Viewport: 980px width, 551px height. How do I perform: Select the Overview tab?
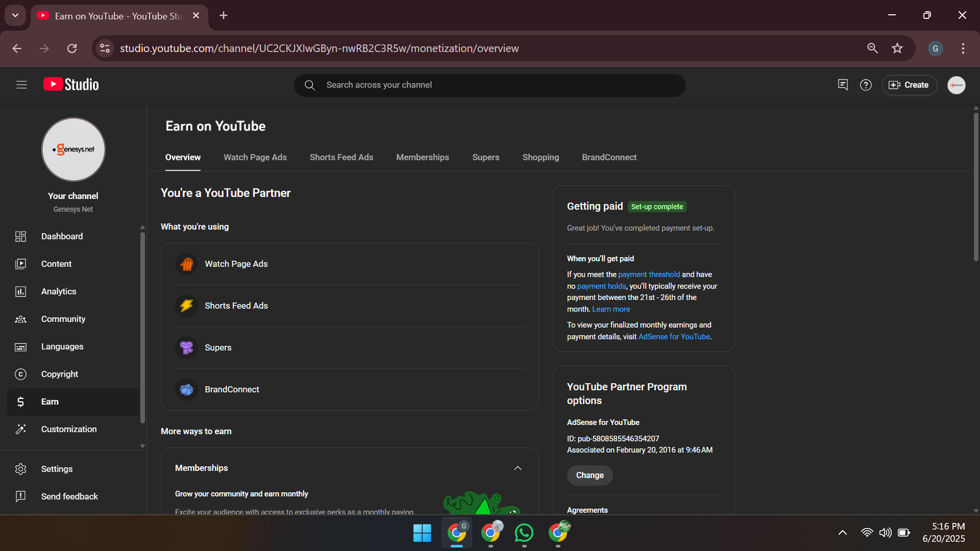point(183,157)
